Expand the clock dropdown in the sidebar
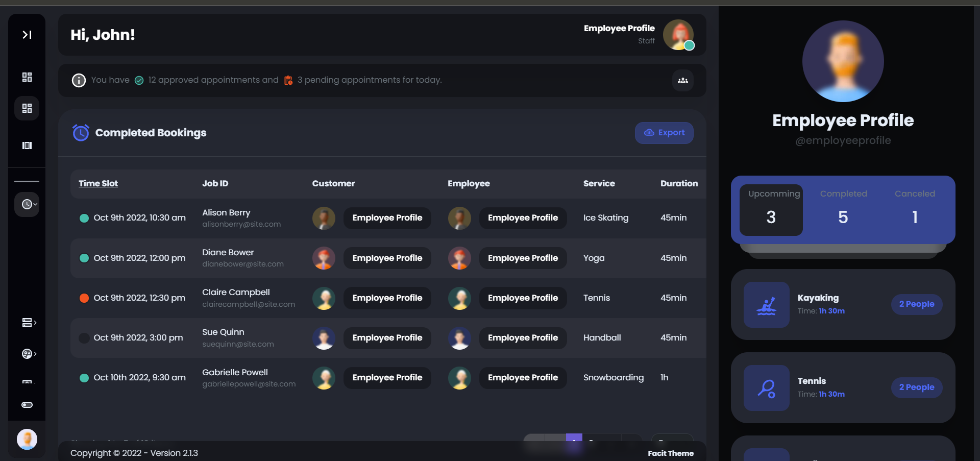This screenshot has height=461, width=980. [27, 204]
